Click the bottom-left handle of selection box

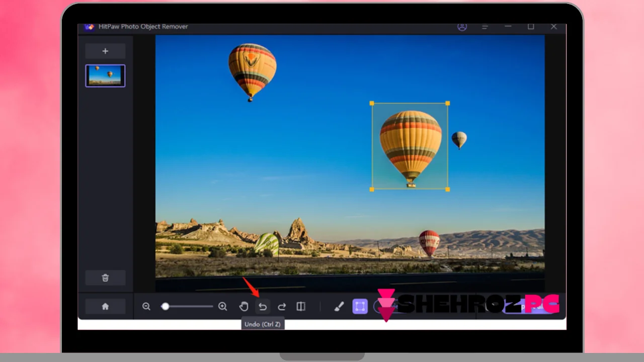[x=372, y=189]
